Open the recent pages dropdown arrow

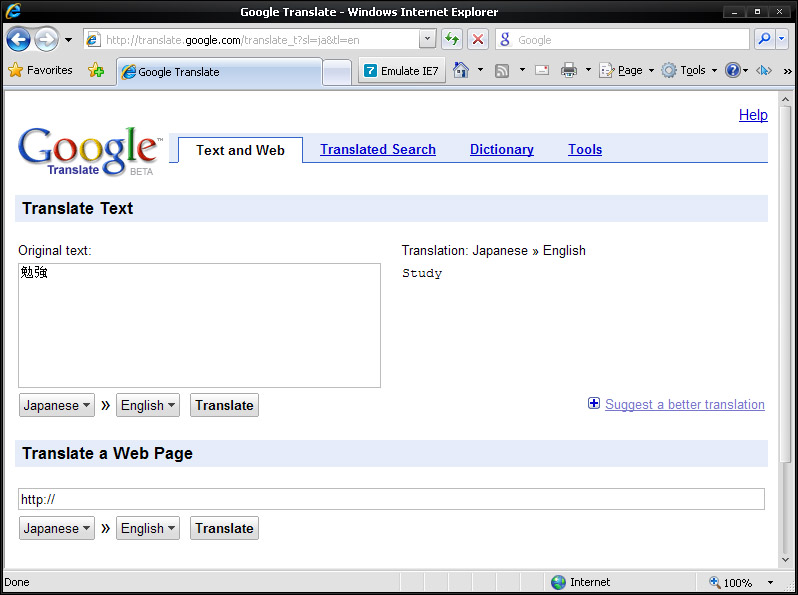[68, 40]
